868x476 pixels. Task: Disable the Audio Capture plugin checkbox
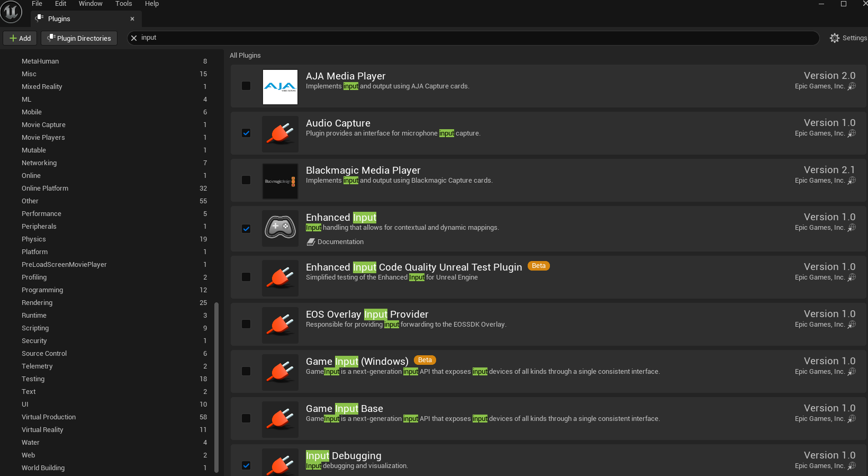tap(246, 133)
